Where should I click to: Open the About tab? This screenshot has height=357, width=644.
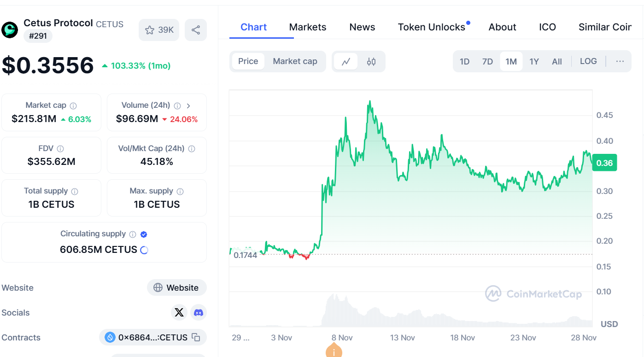click(502, 27)
